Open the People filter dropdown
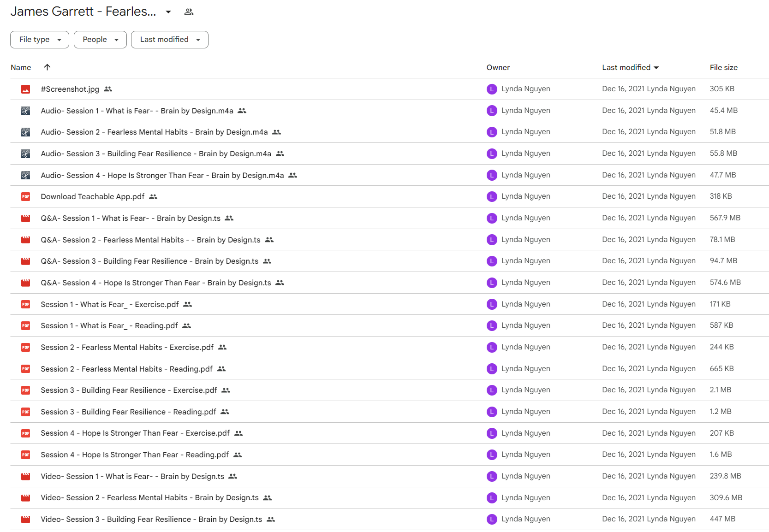Screen dimensions: 769x532 pos(100,40)
